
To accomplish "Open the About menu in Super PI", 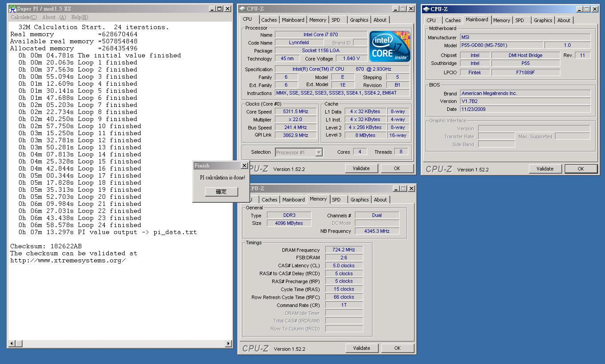I will coord(54,17).
